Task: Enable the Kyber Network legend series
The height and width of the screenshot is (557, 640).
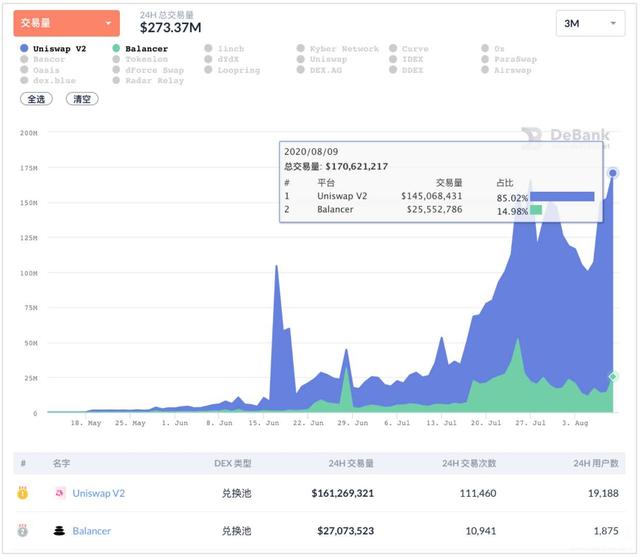Action: [x=338, y=49]
